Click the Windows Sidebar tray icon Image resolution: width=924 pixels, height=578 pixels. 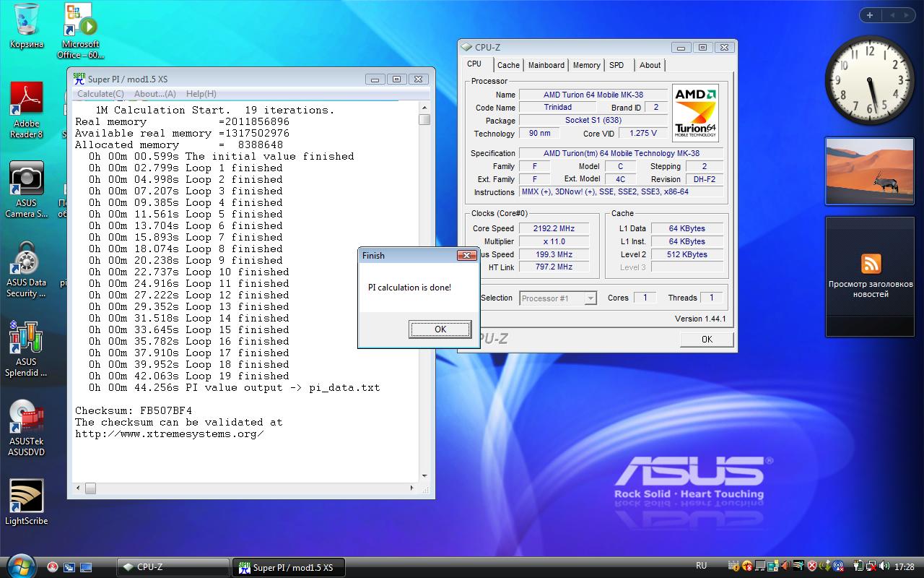click(773, 566)
